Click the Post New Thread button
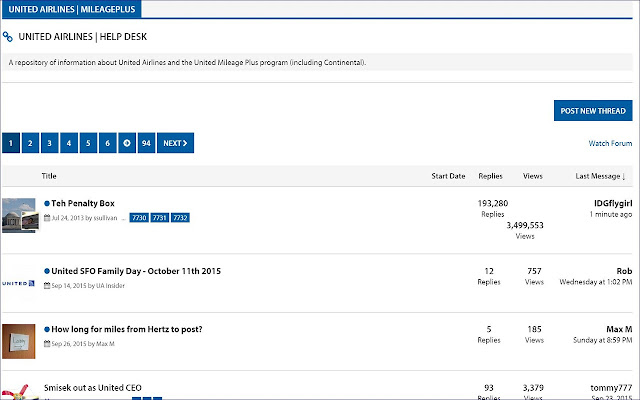Viewport: 640px width, 400px height. [x=593, y=111]
